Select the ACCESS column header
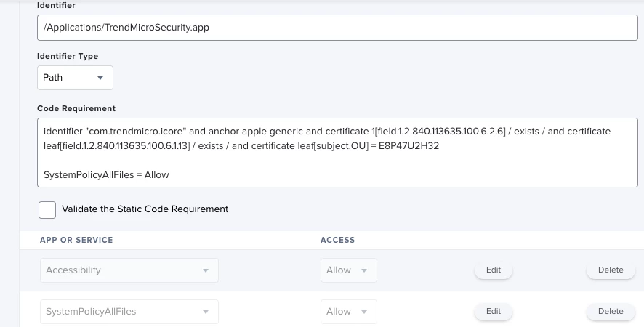The image size is (644, 327). [337, 240]
